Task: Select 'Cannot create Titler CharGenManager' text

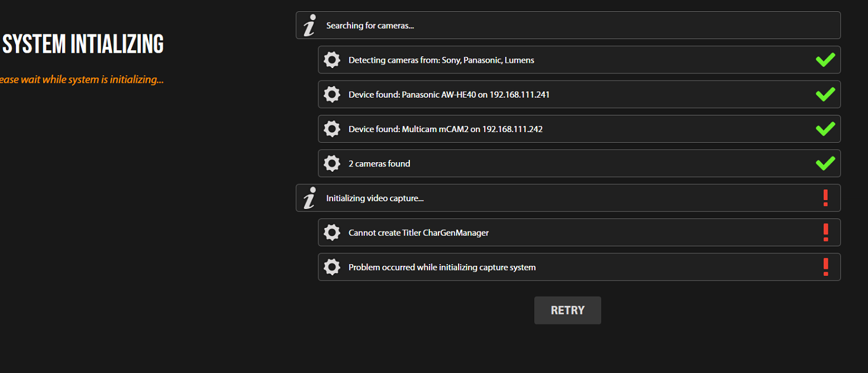Action: (419, 233)
